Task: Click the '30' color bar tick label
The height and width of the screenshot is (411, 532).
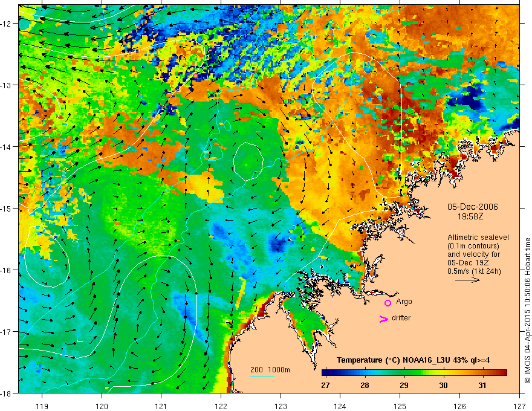Action: point(443,385)
